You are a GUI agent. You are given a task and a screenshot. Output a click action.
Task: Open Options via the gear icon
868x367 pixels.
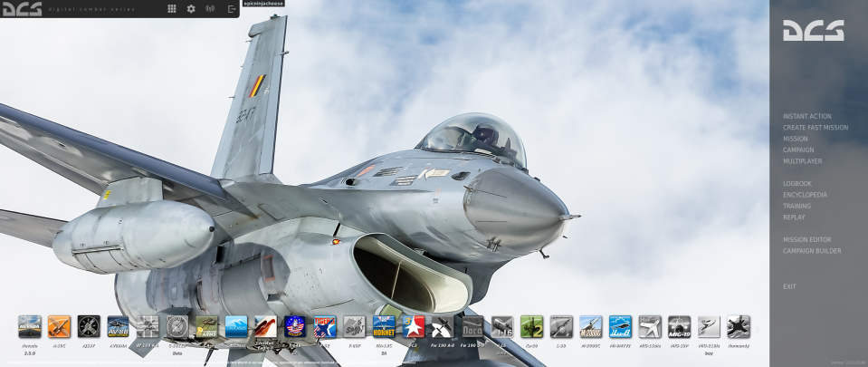(x=191, y=9)
